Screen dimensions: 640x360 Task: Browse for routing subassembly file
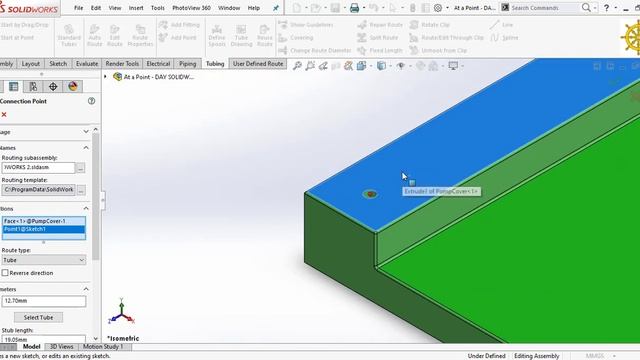click(x=81, y=168)
